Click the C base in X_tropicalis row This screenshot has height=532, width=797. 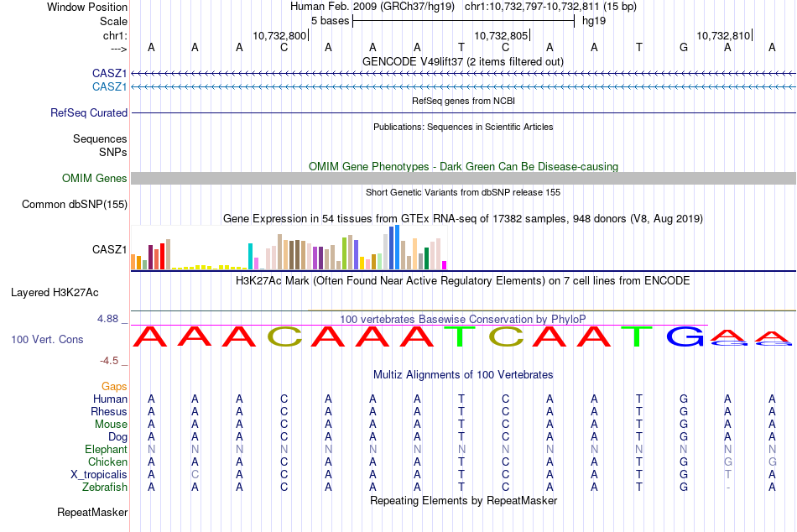(x=195, y=475)
